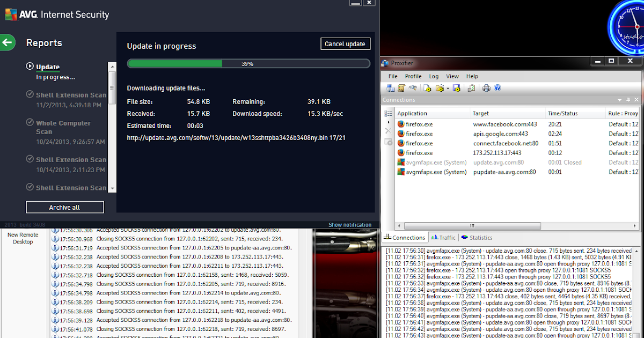Click the Update report status icon
644x338 pixels.
click(30, 67)
